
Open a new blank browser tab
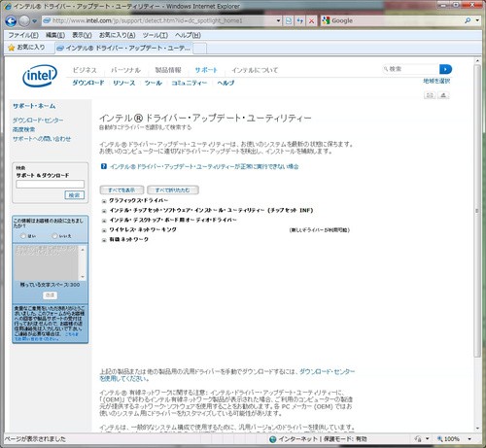pos(200,49)
